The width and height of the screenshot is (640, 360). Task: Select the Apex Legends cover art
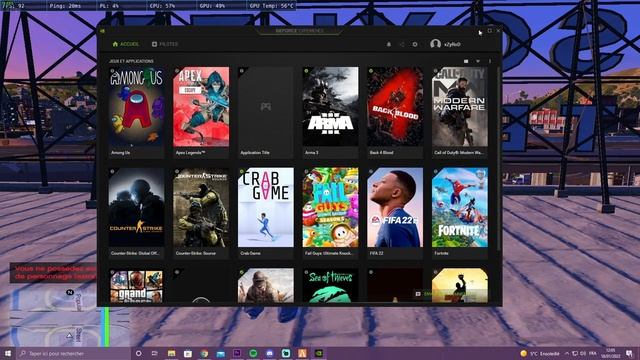[201, 107]
